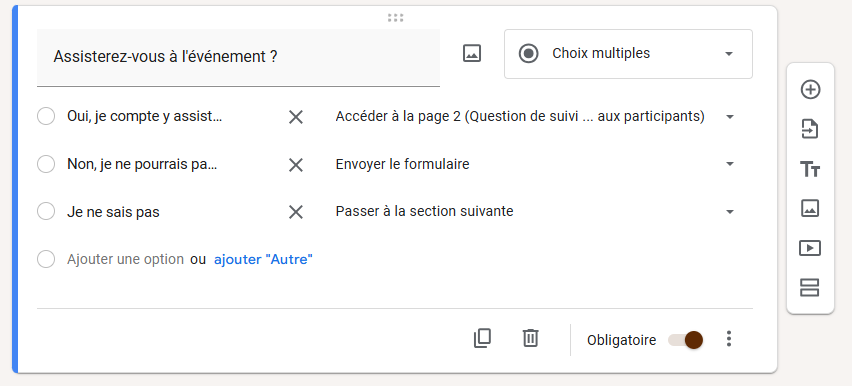Image resolution: width=852 pixels, height=386 pixels.
Task: Edit option text "Oui, je compte y assist…"
Action: pyautogui.click(x=145, y=116)
